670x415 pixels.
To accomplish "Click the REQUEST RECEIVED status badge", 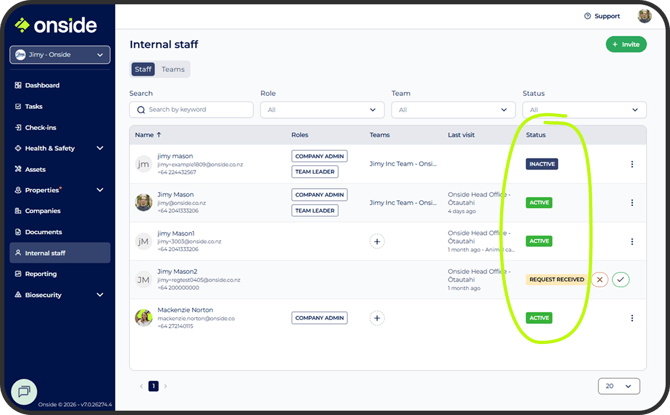I will click(556, 280).
